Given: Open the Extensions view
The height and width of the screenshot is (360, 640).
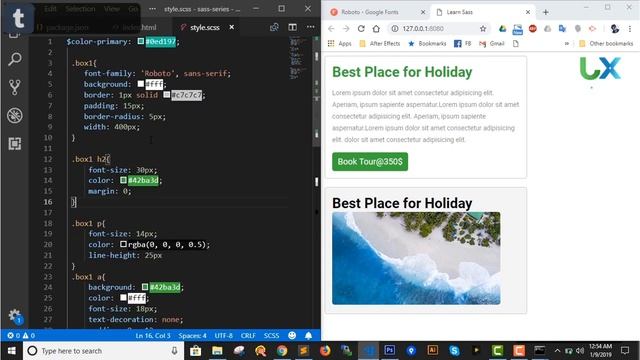Looking at the screenshot, I should click(15, 144).
